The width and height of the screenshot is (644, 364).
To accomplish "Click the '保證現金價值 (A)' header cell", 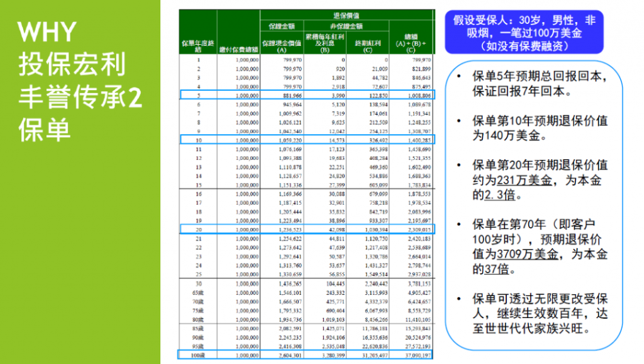I will pyautogui.click(x=282, y=46).
